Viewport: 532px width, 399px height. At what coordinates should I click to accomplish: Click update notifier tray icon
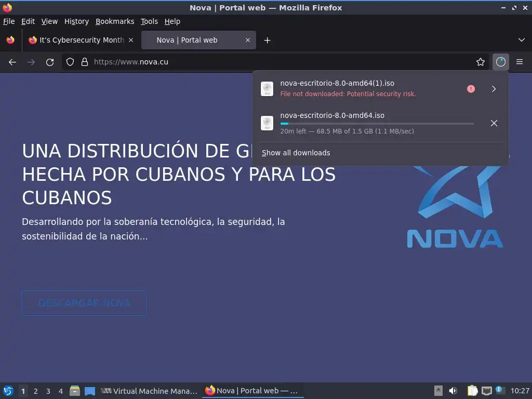coord(500,390)
